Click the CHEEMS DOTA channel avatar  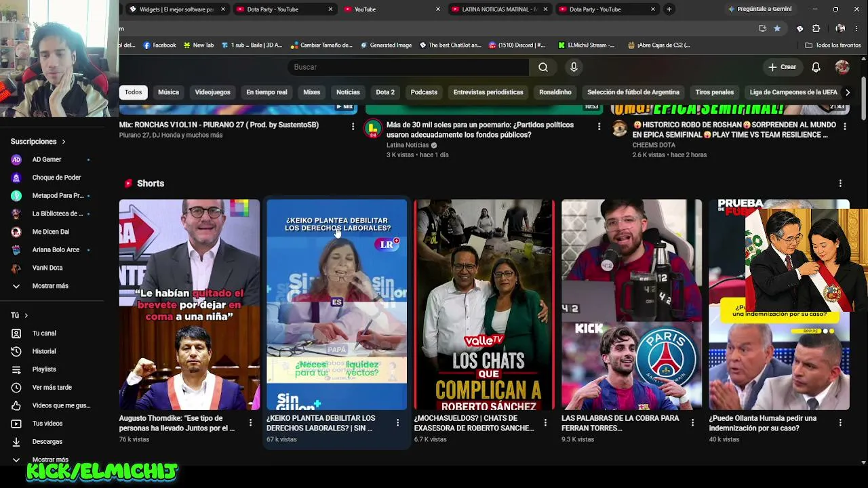click(619, 128)
